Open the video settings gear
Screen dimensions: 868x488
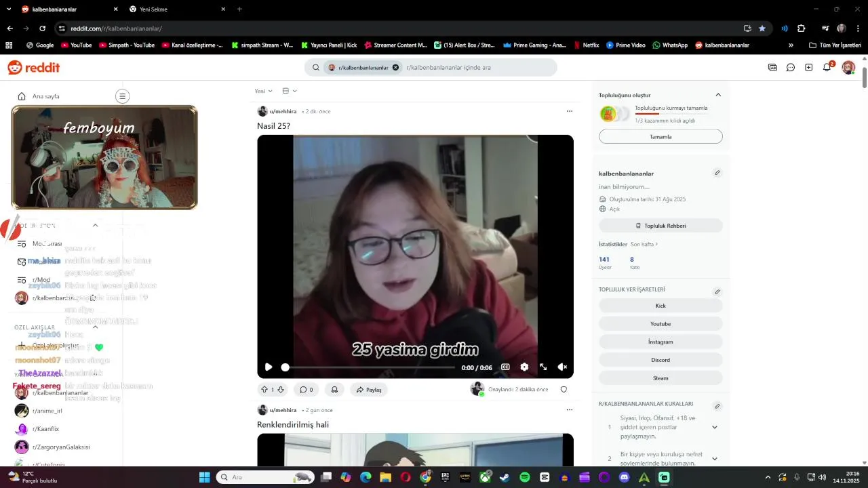click(x=524, y=367)
